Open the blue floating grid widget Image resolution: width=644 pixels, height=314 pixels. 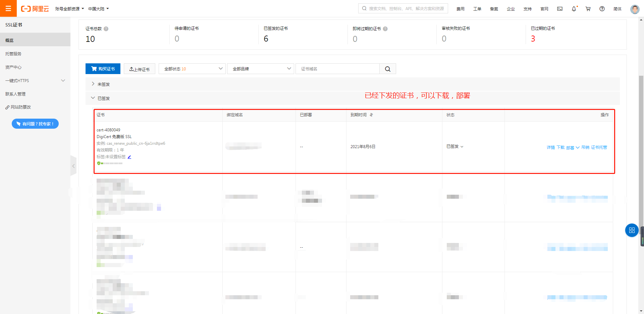click(632, 230)
